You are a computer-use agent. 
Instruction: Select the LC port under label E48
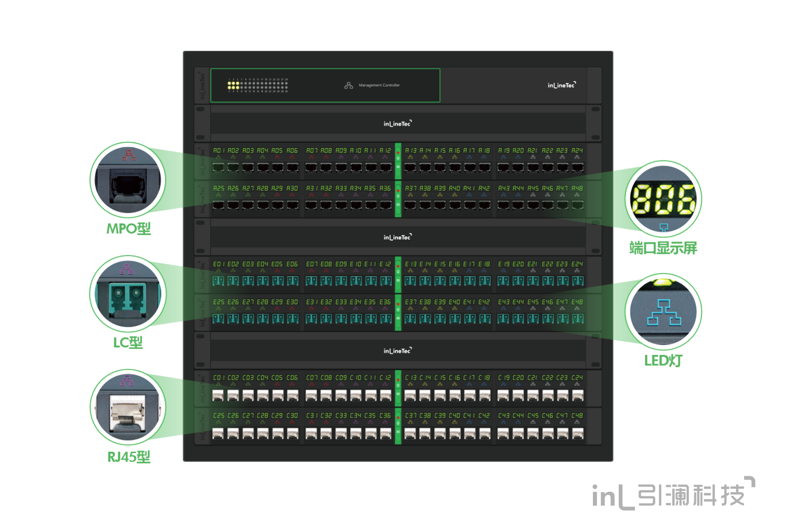(x=578, y=319)
